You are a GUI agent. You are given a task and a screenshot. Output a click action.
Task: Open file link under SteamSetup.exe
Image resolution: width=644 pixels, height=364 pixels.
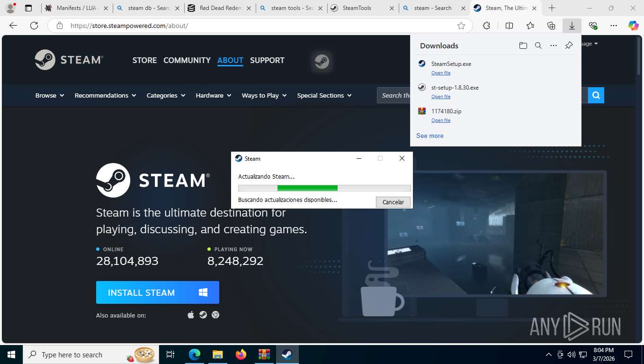pos(441,73)
